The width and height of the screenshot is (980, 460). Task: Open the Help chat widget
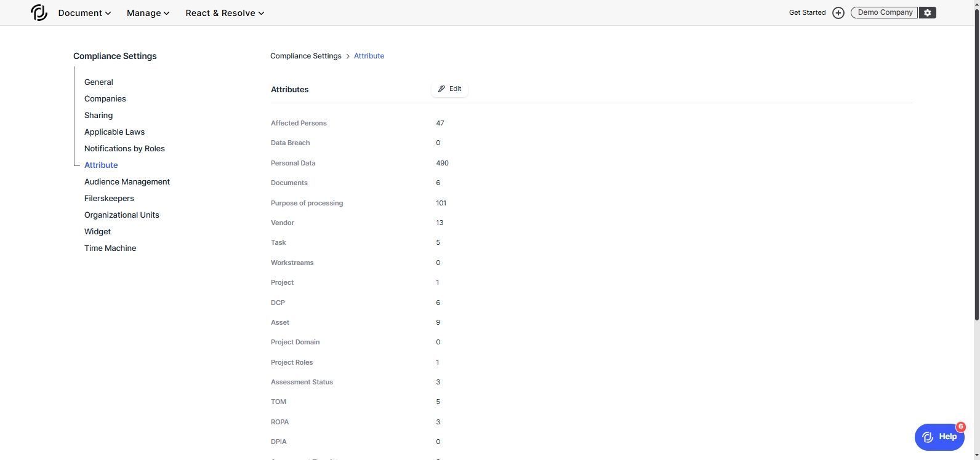(x=939, y=437)
